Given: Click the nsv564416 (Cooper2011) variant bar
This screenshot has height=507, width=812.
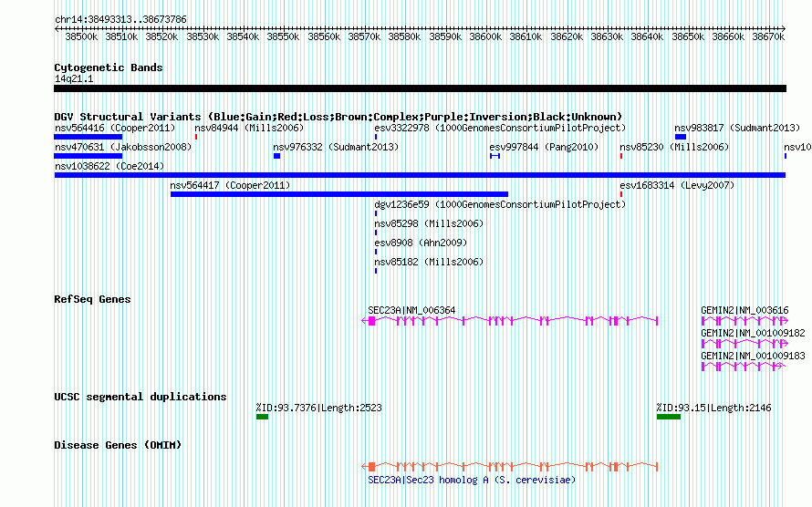Looking at the screenshot, I should coord(88,137).
